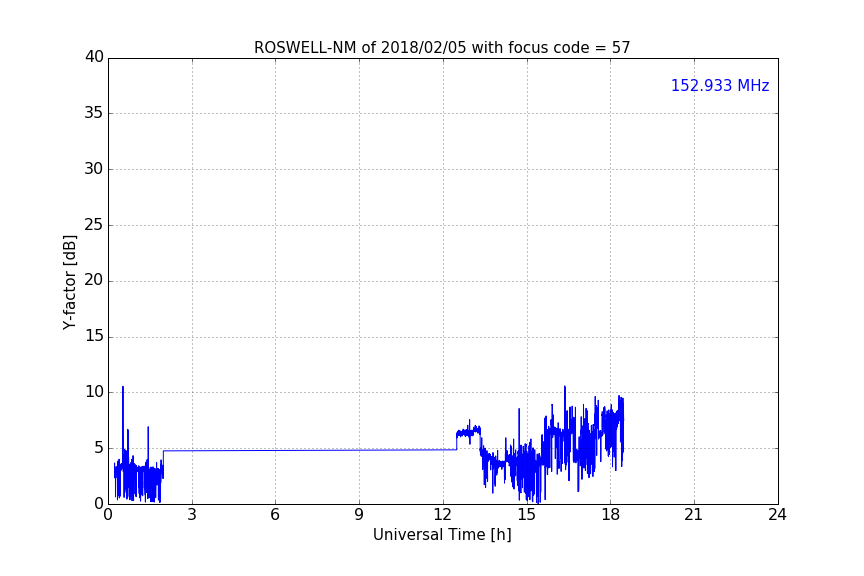Select the 152.933 MHz frequency label
Image resolution: width=864 pixels, height=576 pixels.
[x=720, y=85]
